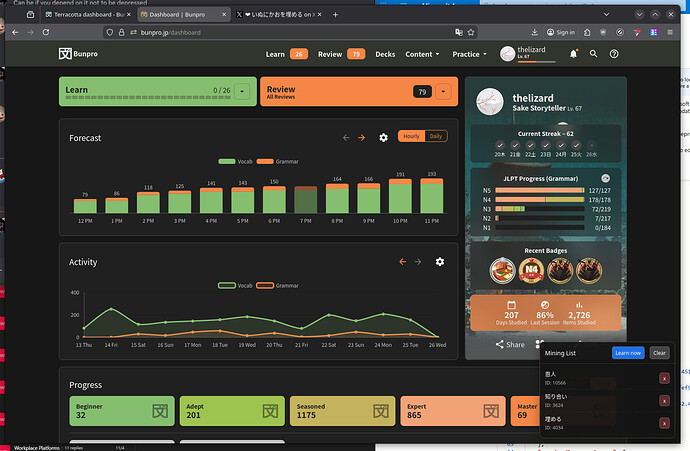This screenshot has height=451, width=690.
Task: Switch Forecast to Daily view
Action: point(436,136)
